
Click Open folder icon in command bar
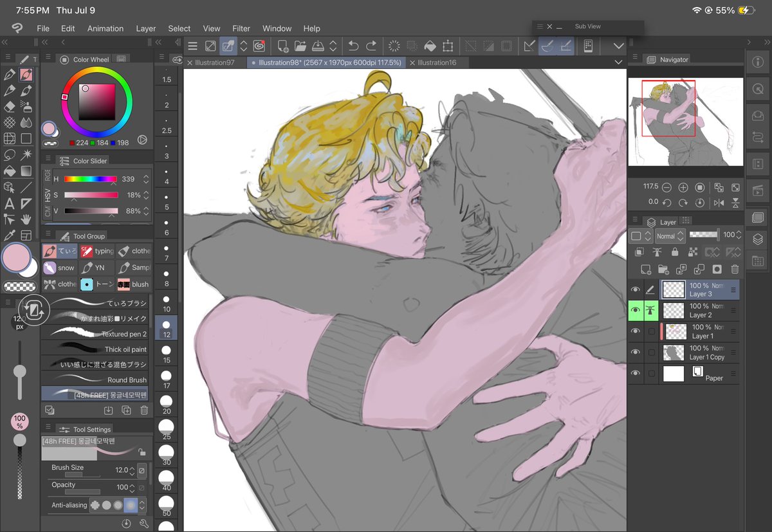300,46
